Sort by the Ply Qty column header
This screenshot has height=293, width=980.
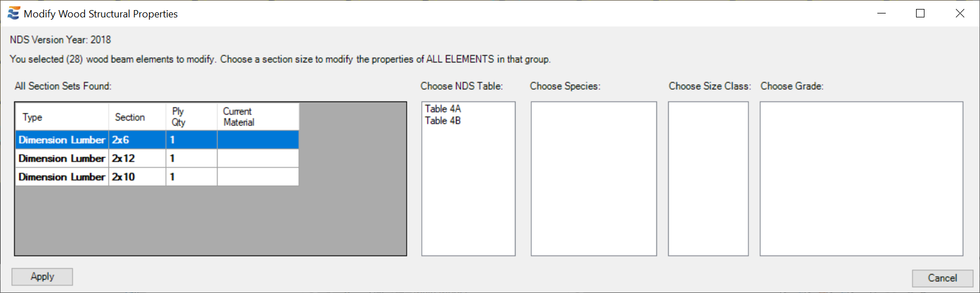[192, 117]
